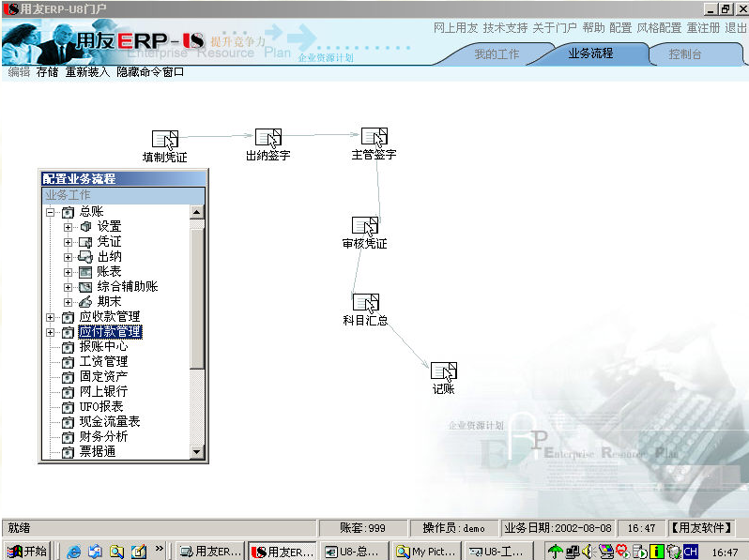Click the 现金流量表 folder icon

click(68, 422)
